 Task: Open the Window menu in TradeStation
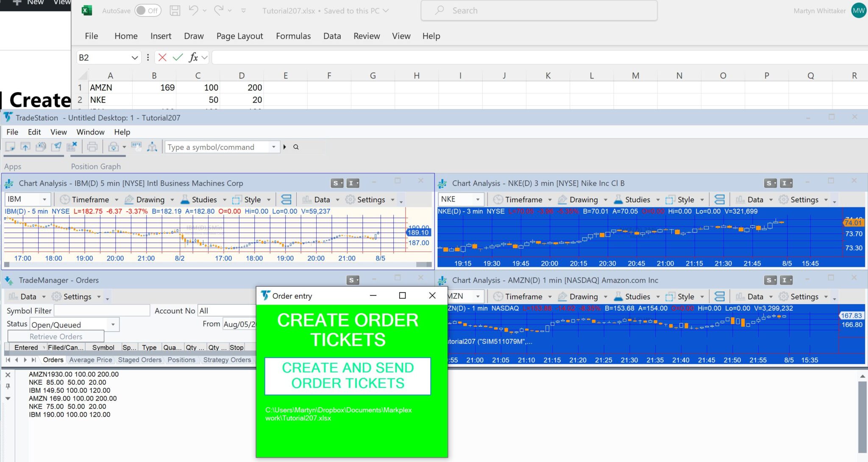pyautogui.click(x=90, y=132)
